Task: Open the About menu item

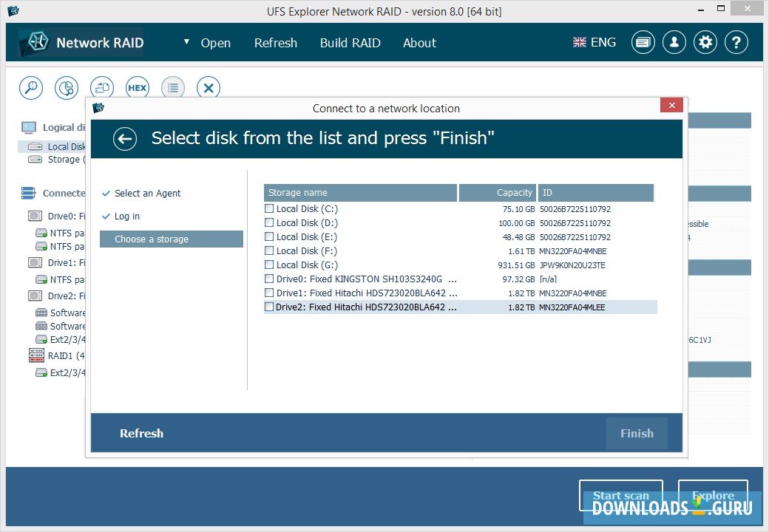Action: click(419, 43)
